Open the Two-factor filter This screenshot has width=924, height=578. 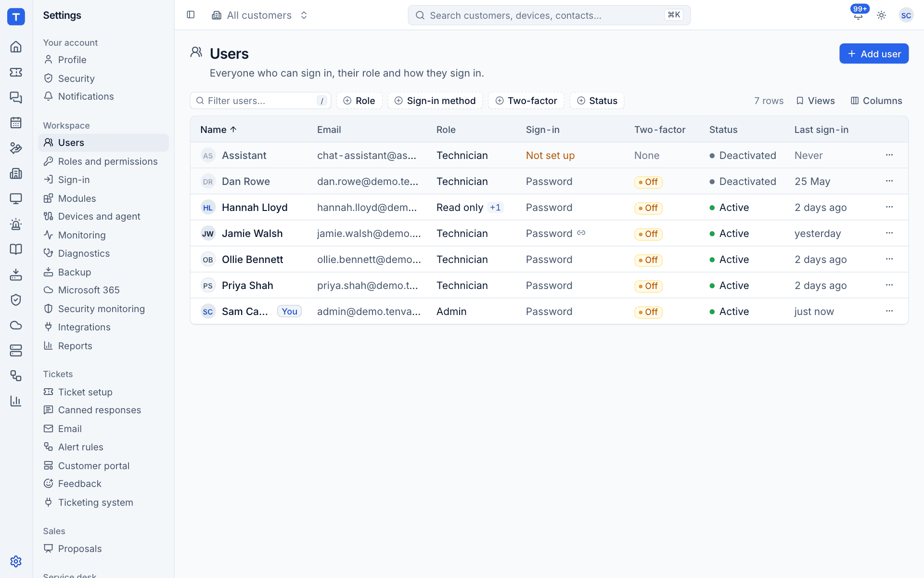(526, 101)
